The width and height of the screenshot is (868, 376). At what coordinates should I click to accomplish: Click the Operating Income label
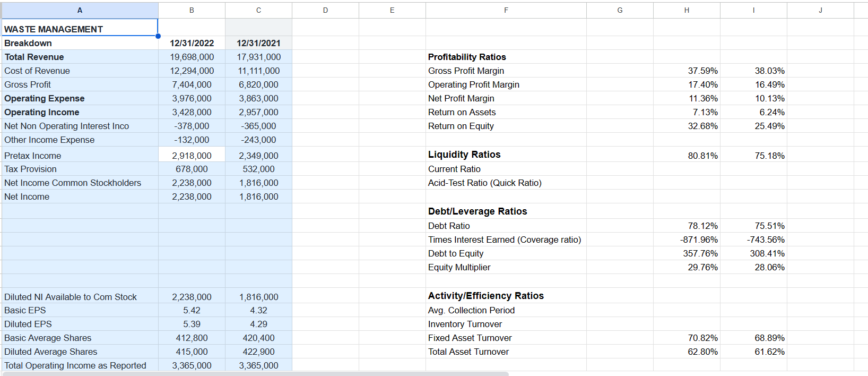coord(42,112)
